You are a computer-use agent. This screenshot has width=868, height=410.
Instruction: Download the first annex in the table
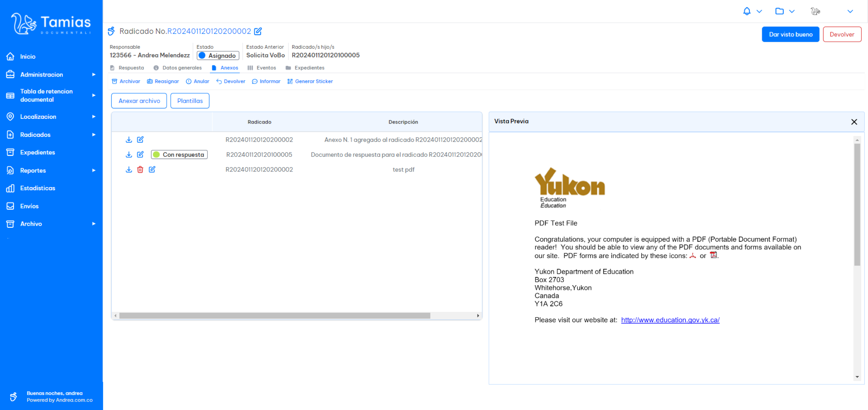pyautogui.click(x=129, y=140)
